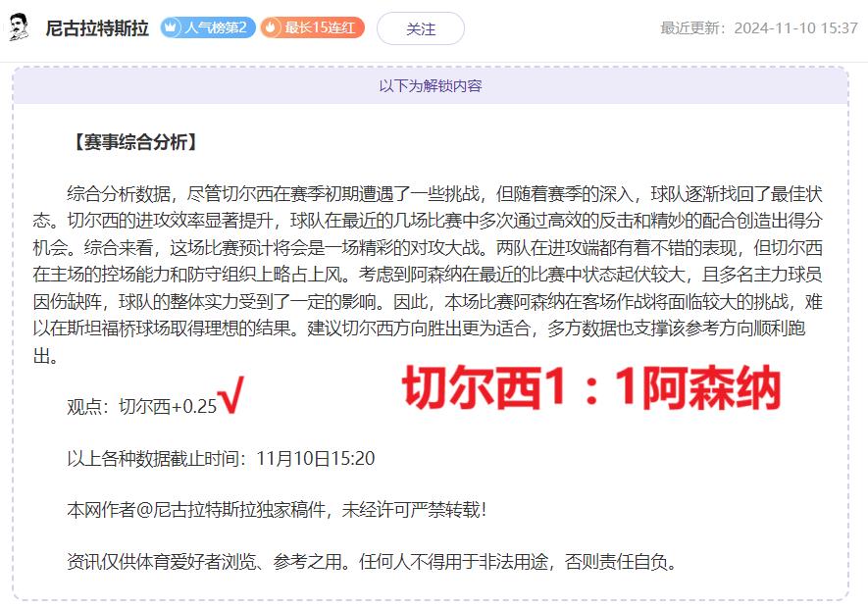Image resolution: width=868 pixels, height=608 pixels.
Task: Click the 最近更新 timestamp 2024-11-10 15:37
Action: 759,27
